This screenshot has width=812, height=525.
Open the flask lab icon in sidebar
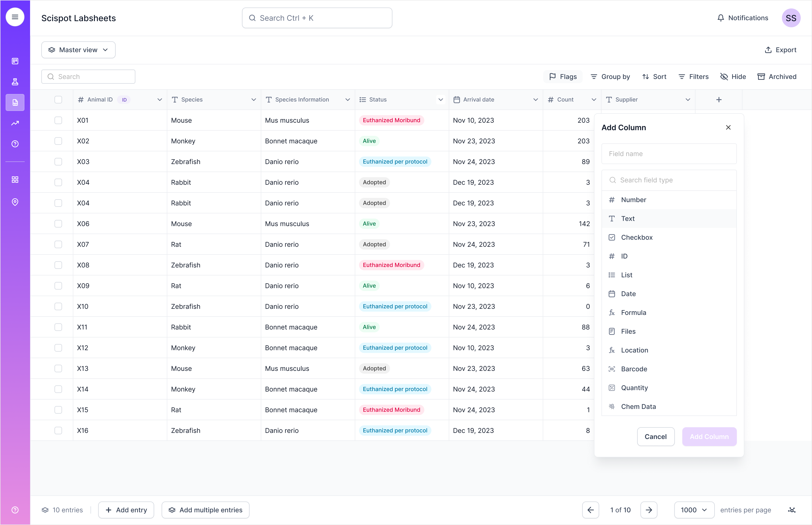(x=15, y=82)
